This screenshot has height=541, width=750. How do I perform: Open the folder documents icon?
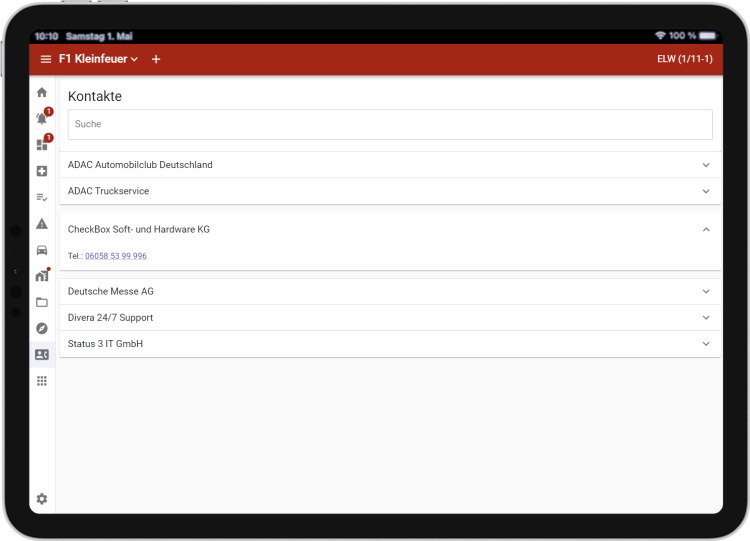pyautogui.click(x=42, y=302)
